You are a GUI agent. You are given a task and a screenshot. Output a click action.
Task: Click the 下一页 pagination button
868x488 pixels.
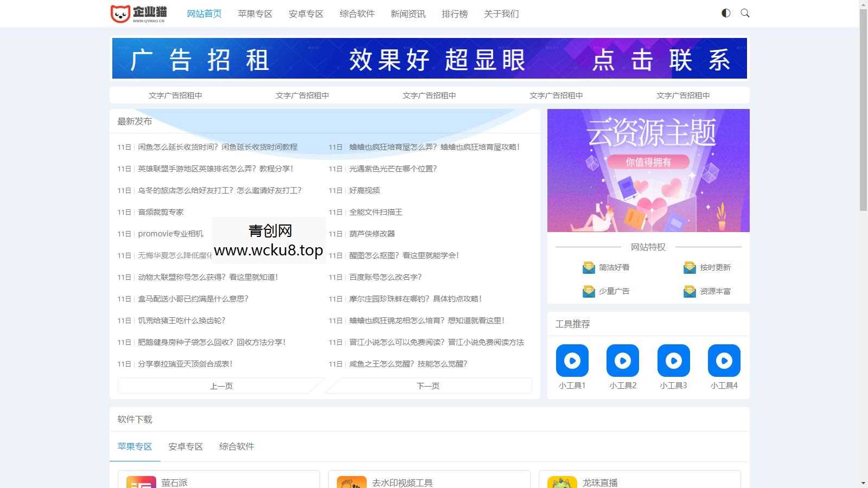429,386
